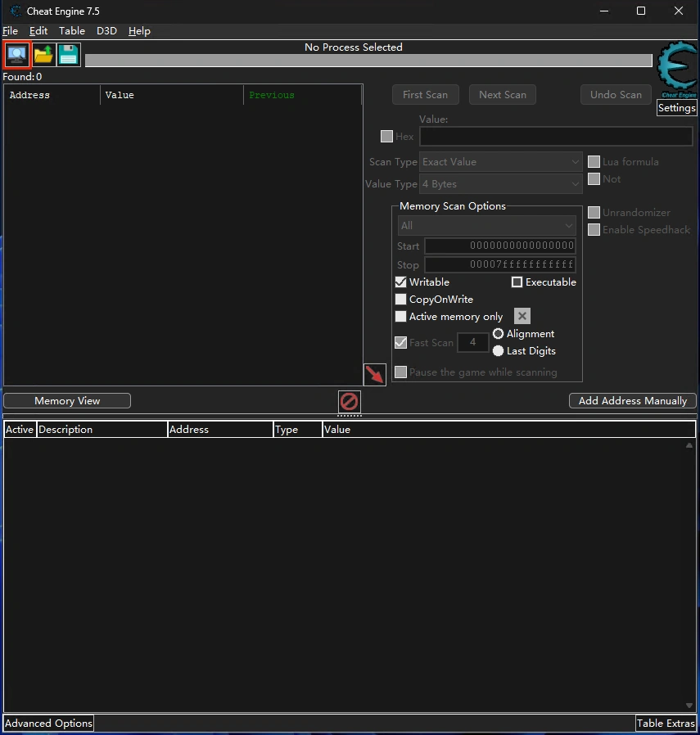Click the Undo Scan button
This screenshot has height=735, width=700.
[x=616, y=95]
